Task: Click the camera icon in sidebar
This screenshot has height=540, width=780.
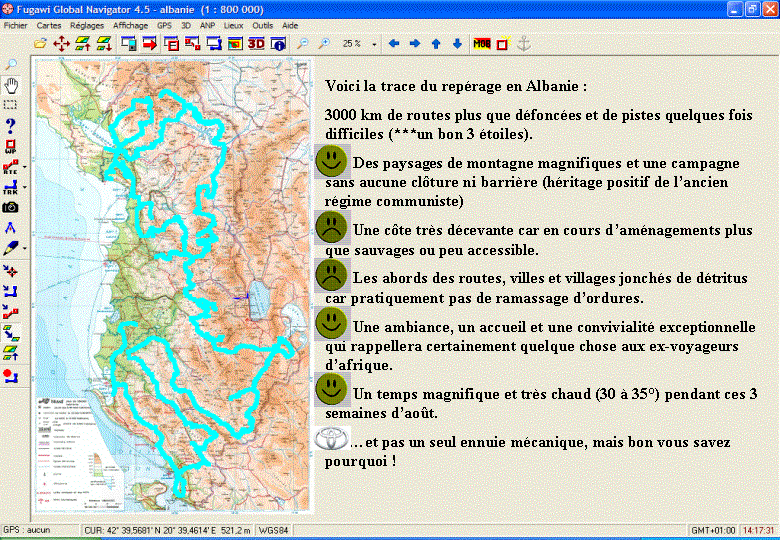Action: tap(10, 207)
